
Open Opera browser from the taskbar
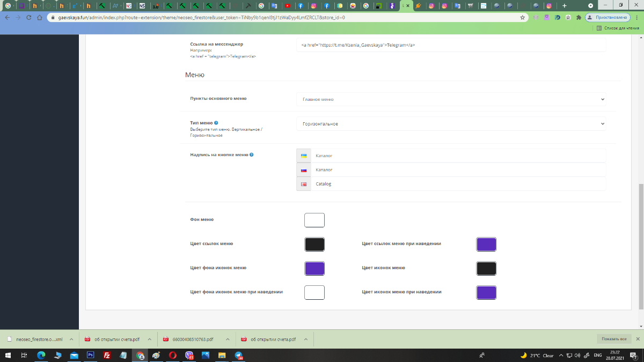[173, 355]
